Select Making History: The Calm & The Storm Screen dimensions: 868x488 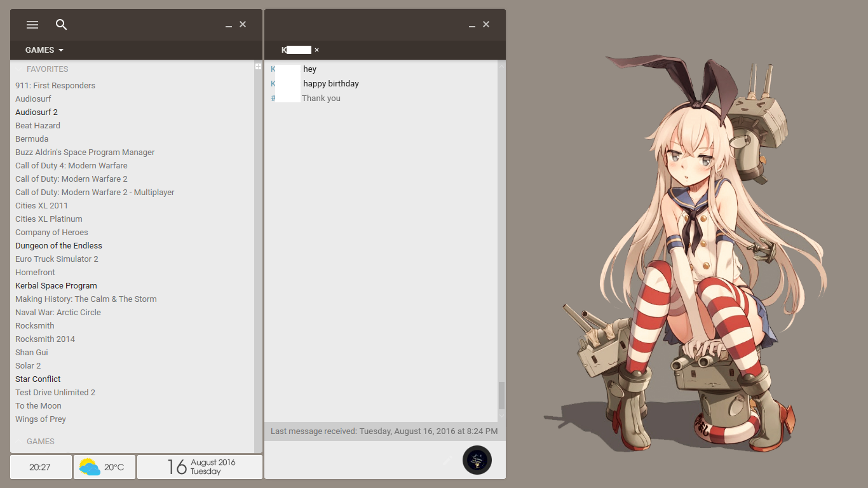86,299
